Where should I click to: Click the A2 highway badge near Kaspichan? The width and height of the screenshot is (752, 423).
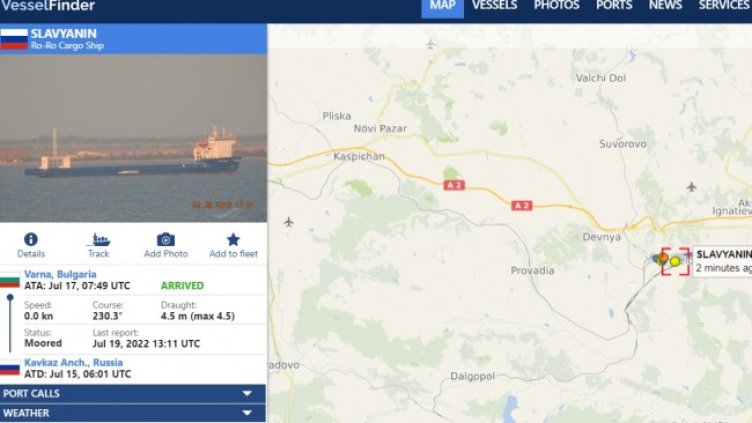point(454,185)
